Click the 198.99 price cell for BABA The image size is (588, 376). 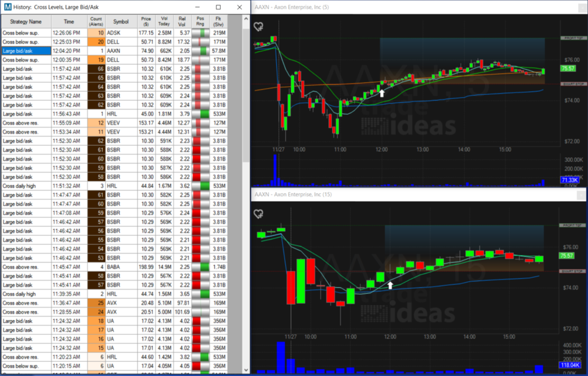tap(146, 267)
